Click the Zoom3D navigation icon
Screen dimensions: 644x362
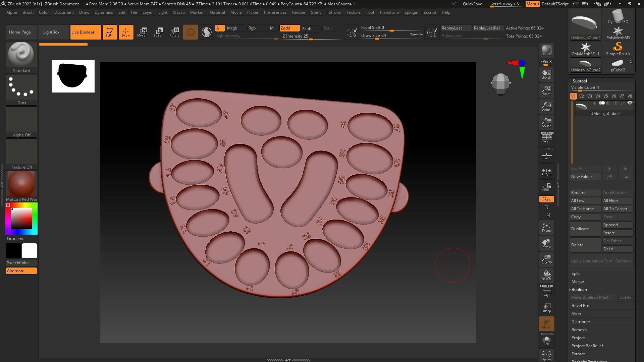click(546, 259)
